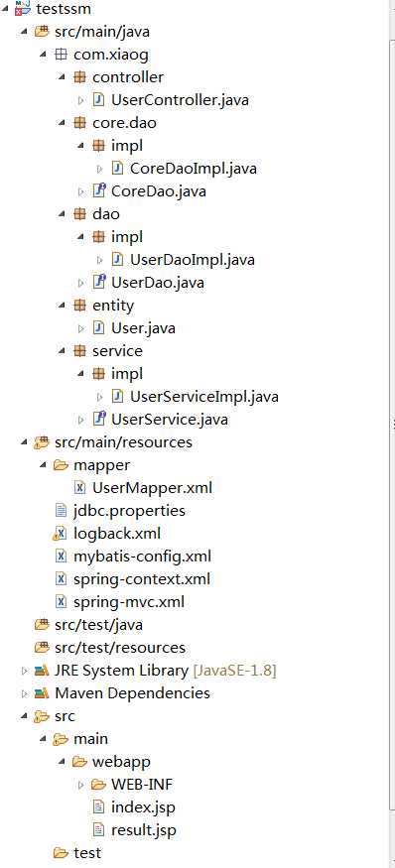Collapse the service package
The image size is (395, 868).
pyautogui.click(x=63, y=352)
